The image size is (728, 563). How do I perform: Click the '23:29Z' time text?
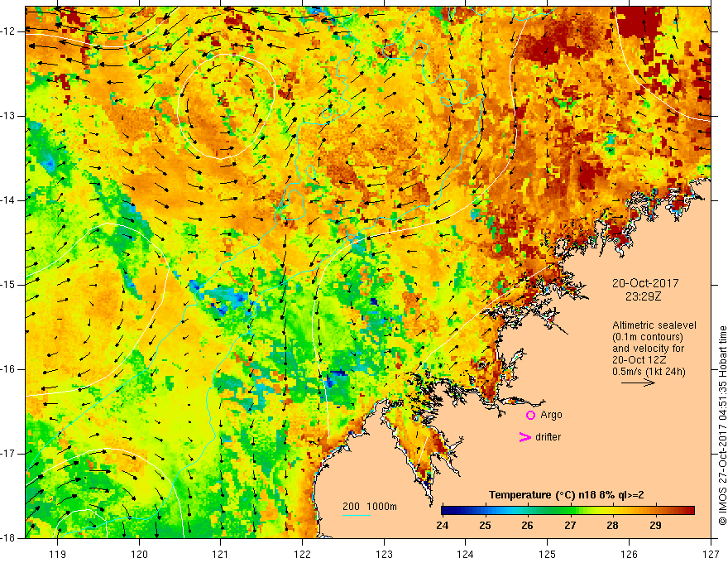pos(643,296)
